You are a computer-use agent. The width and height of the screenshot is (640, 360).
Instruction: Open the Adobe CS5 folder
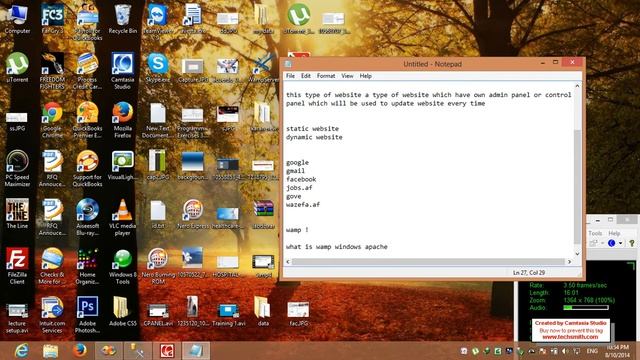[x=122, y=312]
